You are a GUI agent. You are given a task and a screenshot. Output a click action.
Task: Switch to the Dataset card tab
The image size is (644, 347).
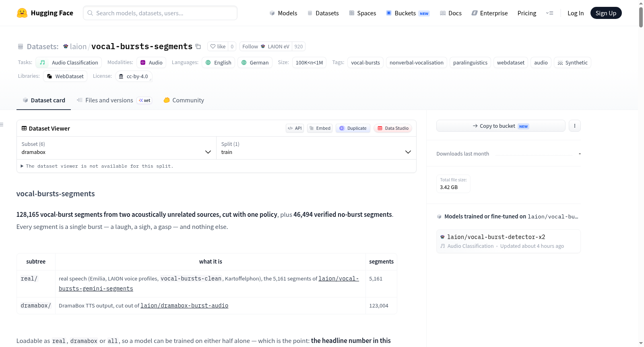(43, 100)
